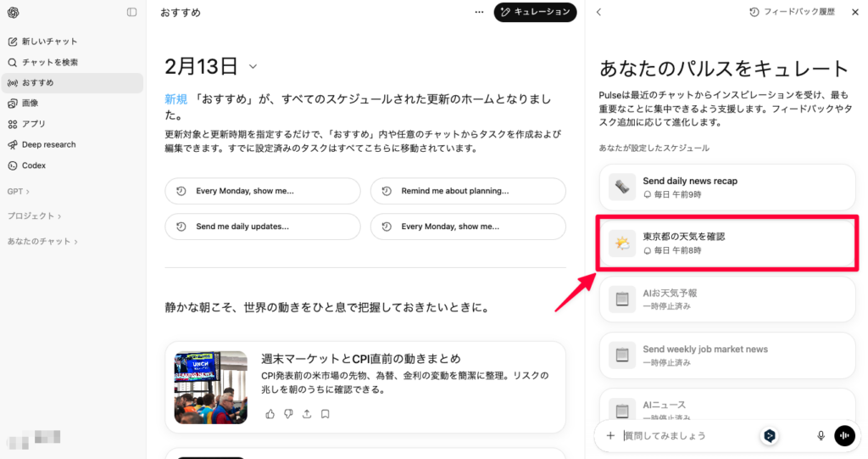The height and width of the screenshot is (459, 868).
Task: Open chat search (チャットを検索)
Action: pos(72,62)
